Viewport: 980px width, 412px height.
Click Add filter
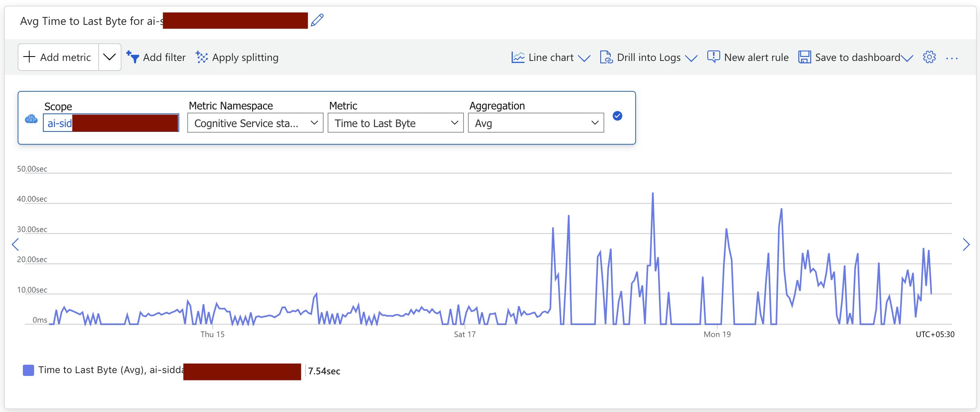[x=156, y=57]
